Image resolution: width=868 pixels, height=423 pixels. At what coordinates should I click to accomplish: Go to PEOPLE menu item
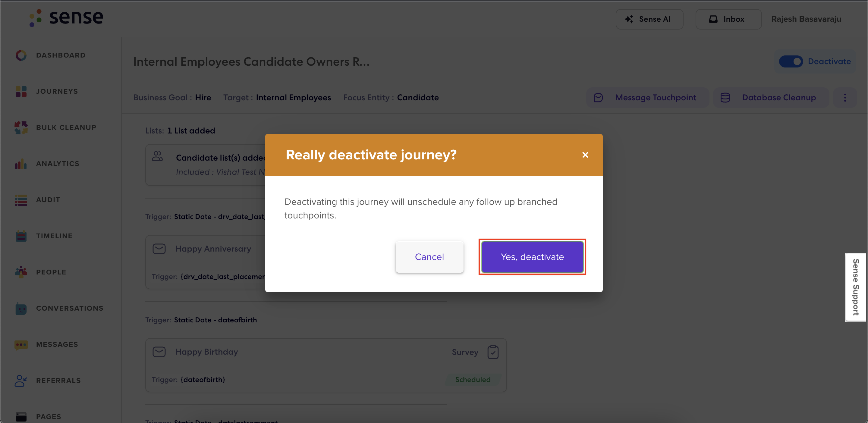click(51, 272)
